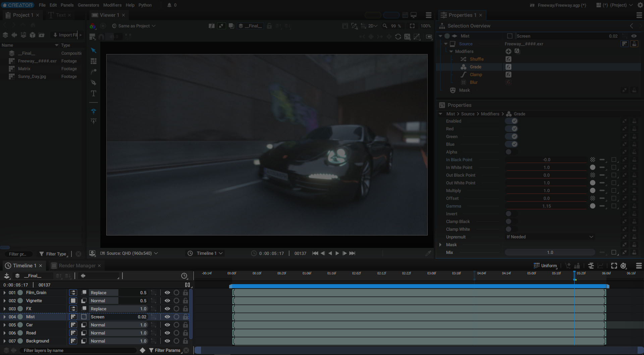Adjust the Mix slider
This screenshot has height=355, width=644.
point(550,252)
